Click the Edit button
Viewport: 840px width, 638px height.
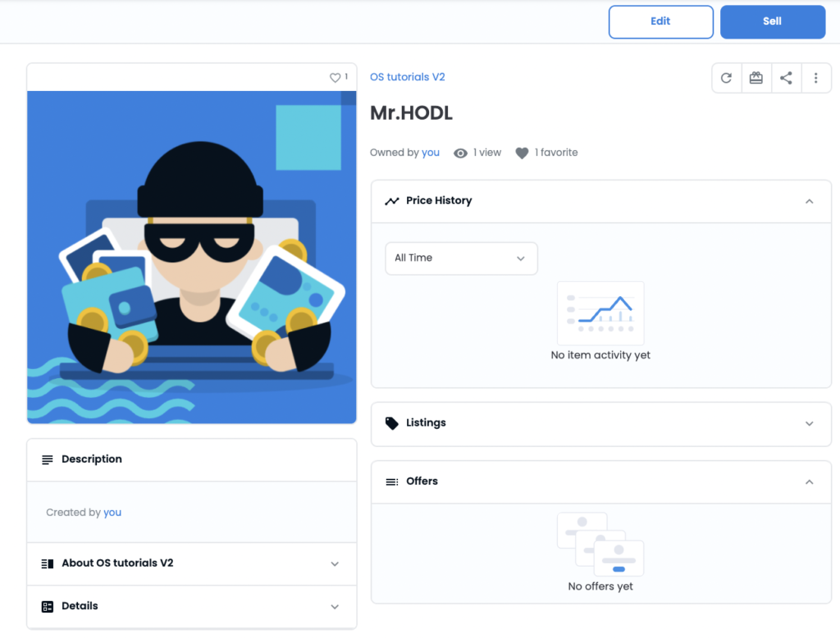[660, 22]
